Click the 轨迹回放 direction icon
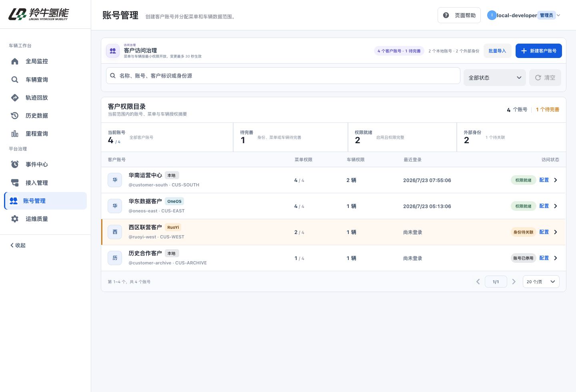 (15, 98)
